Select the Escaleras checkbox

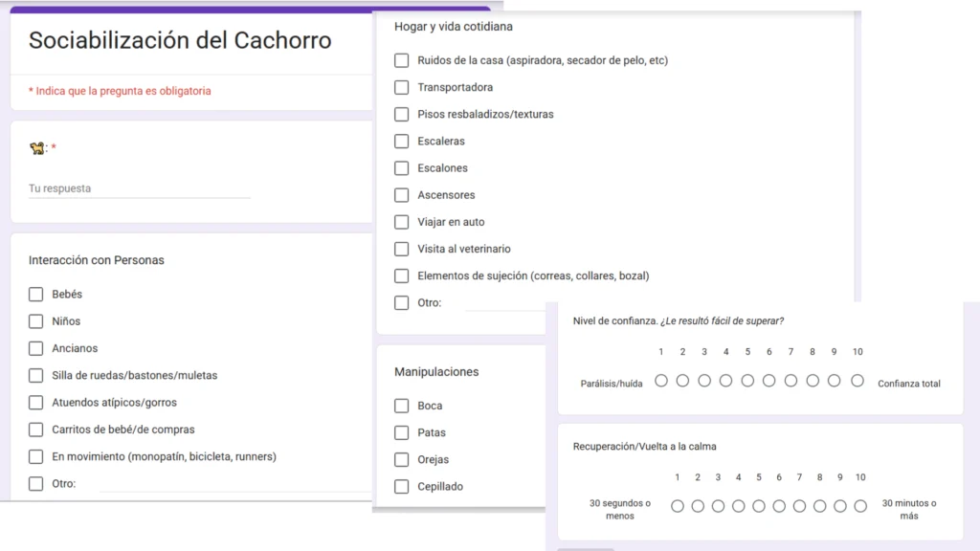[402, 141]
